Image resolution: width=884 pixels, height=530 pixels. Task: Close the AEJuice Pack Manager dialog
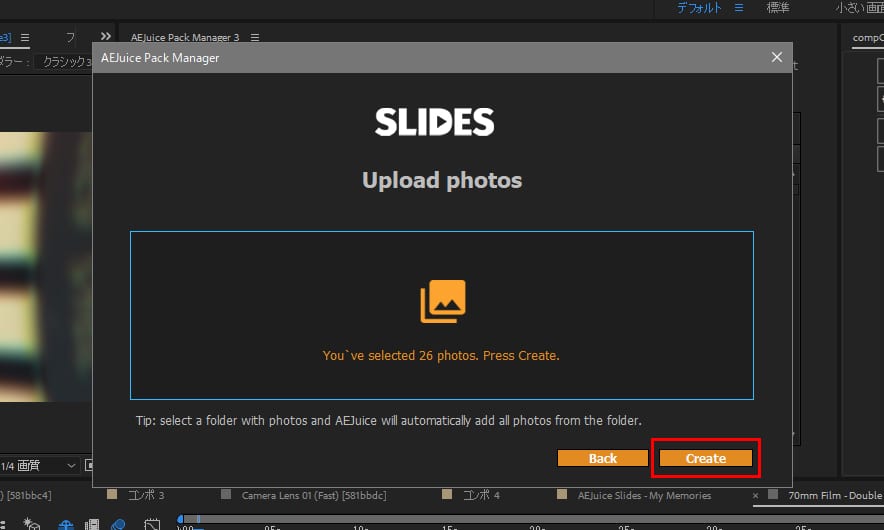[776, 57]
